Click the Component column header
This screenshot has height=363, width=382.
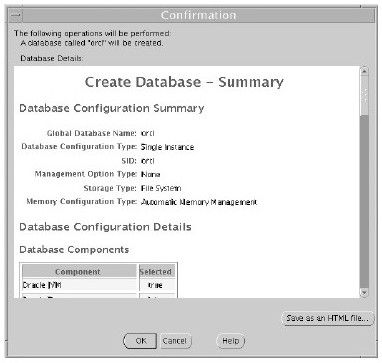point(79,271)
